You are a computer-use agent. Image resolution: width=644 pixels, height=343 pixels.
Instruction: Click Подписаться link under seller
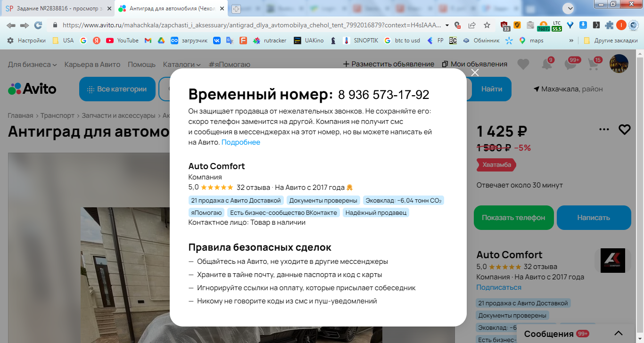499,287
